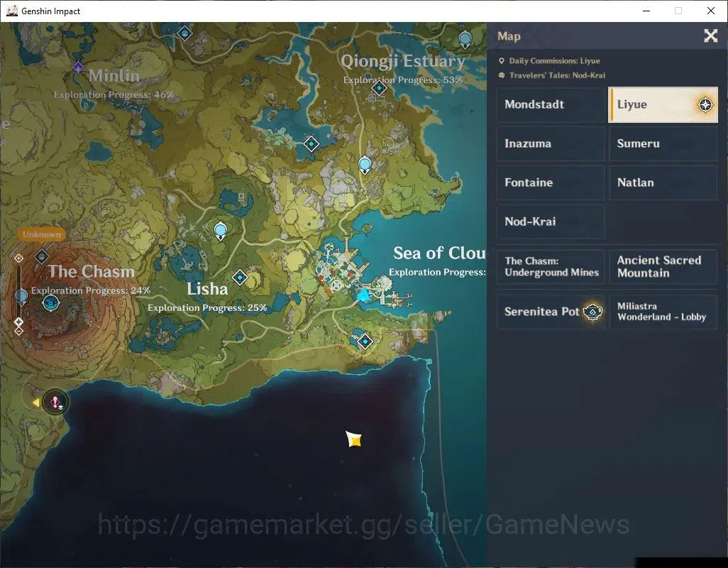Select the teleport waypoint just east of the Lisha label
Image resolution: width=728 pixels, height=568 pixels.
[240, 278]
